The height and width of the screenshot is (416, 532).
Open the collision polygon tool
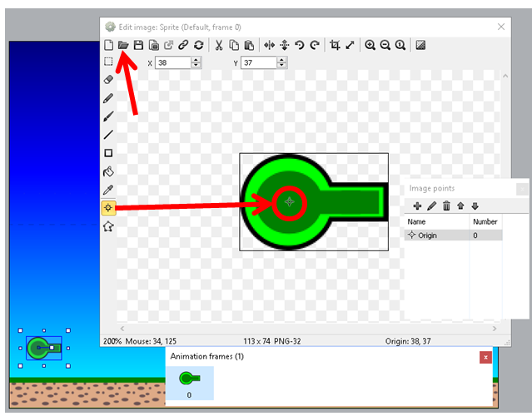pyautogui.click(x=108, y=226)
